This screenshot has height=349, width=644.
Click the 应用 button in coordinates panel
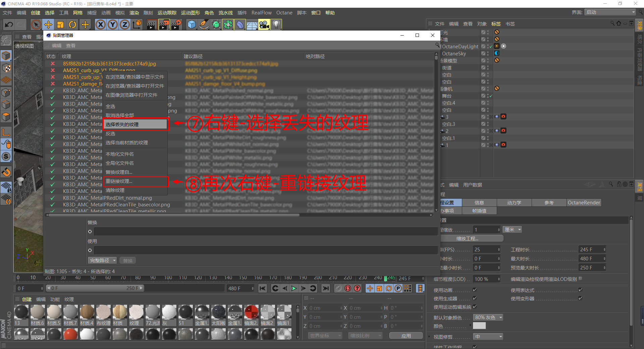coord(406,336)
